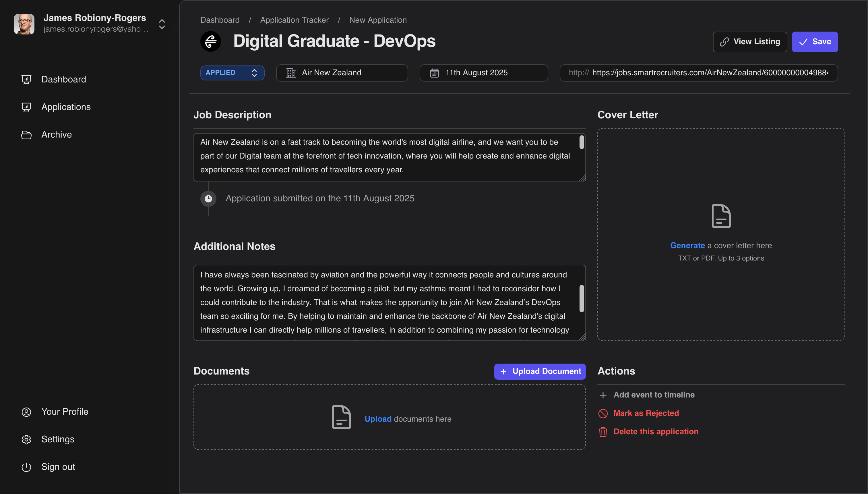Click the Your Profile icon

[26, 412]
